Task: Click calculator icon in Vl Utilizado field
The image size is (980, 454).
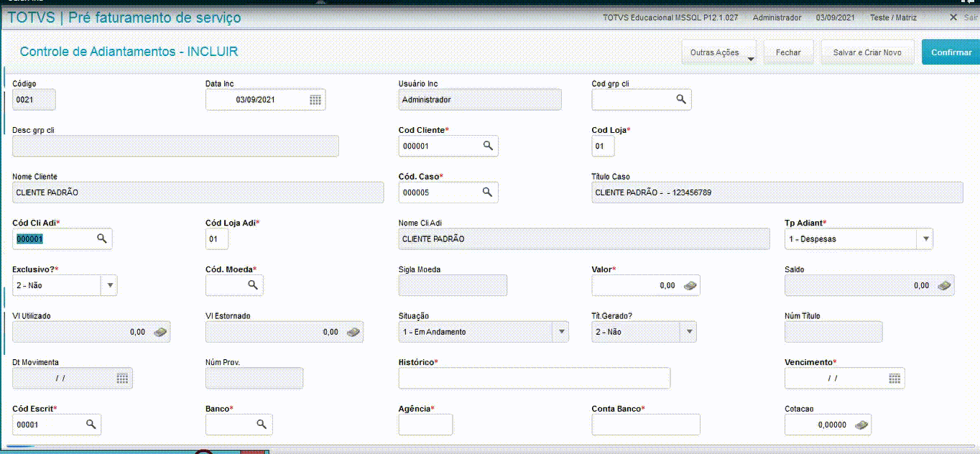Action: pos(160,332)
